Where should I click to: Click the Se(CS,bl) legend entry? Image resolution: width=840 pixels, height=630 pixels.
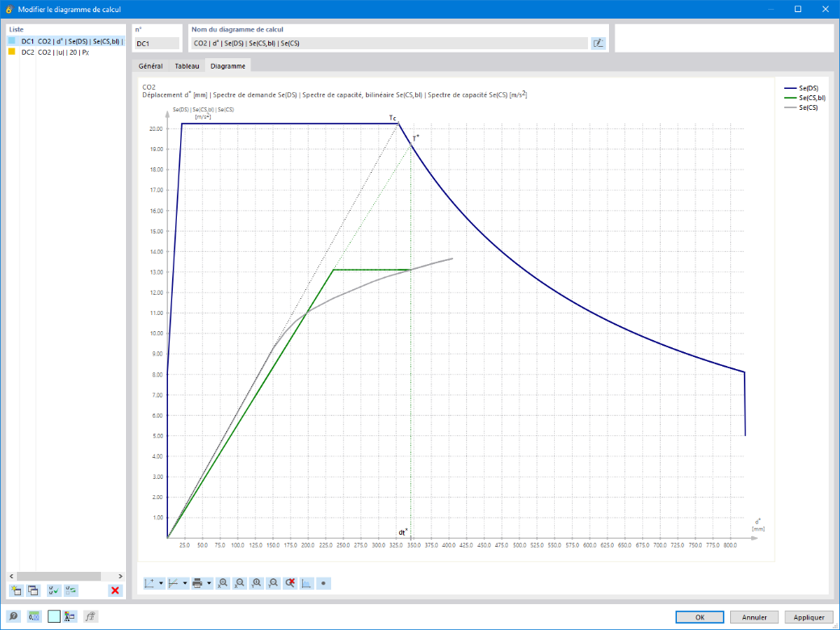click(x=804, y=98)
